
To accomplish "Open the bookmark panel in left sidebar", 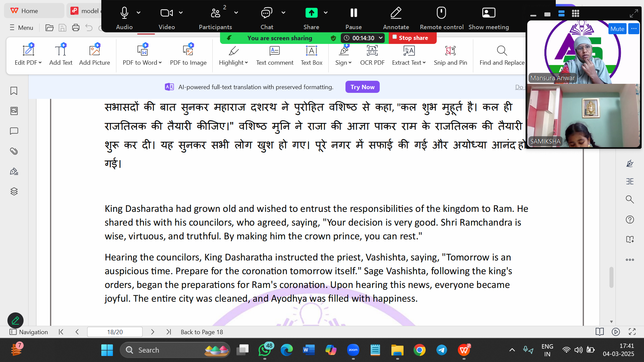I will (x=14, y=91).
